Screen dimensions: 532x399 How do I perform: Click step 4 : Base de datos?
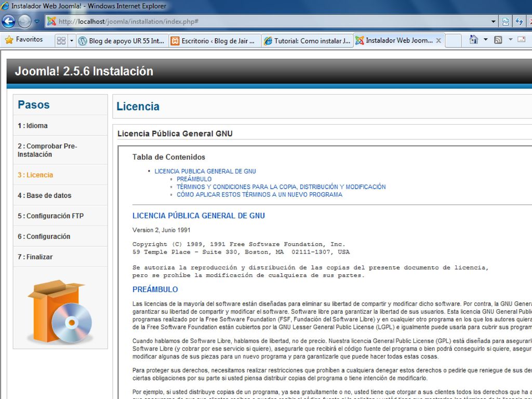(60, 195)
